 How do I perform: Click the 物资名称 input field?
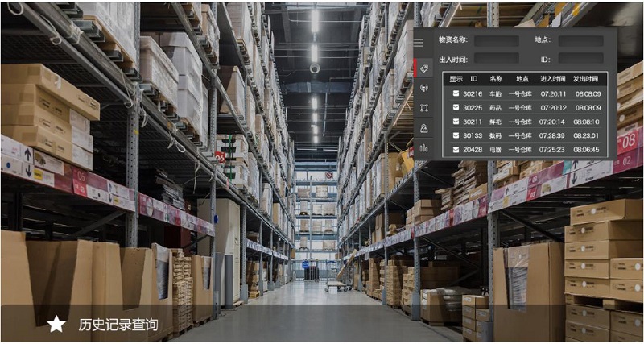click(x=496, y=40)
